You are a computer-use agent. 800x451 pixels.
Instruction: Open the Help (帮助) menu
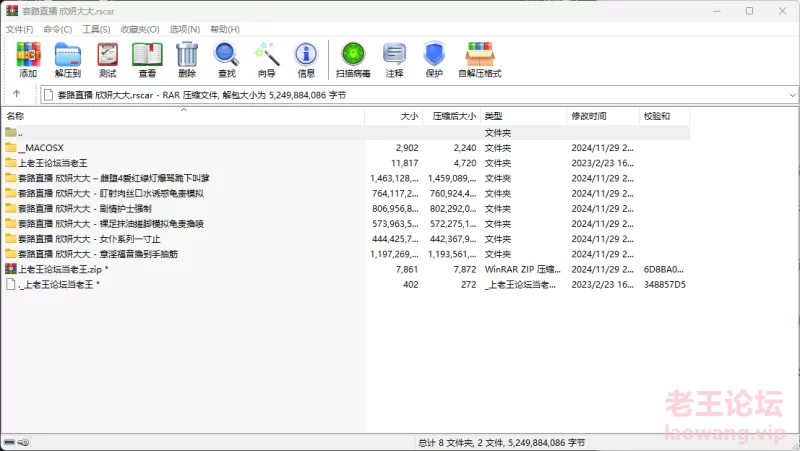pyautogui.click(x=225, y=29)
